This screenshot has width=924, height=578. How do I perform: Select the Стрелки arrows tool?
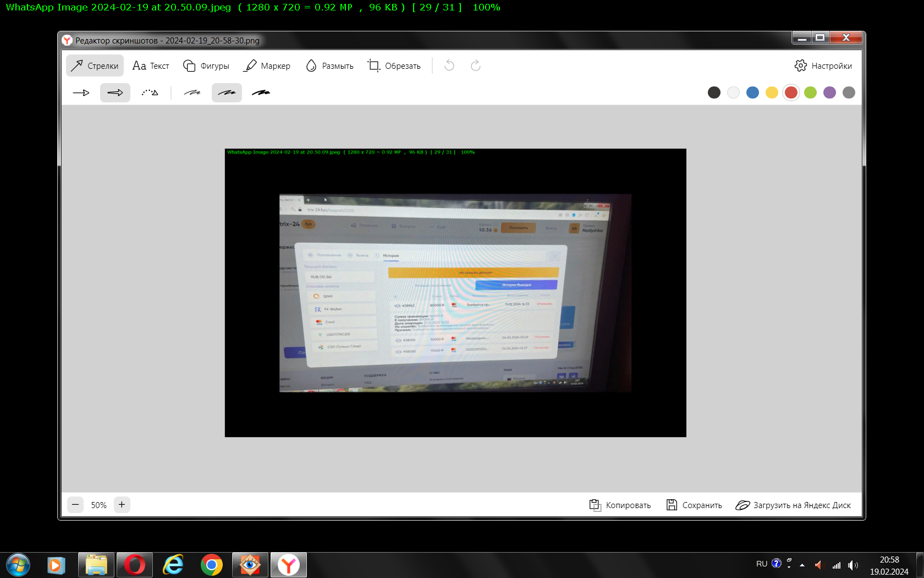(x=95, y=66)
